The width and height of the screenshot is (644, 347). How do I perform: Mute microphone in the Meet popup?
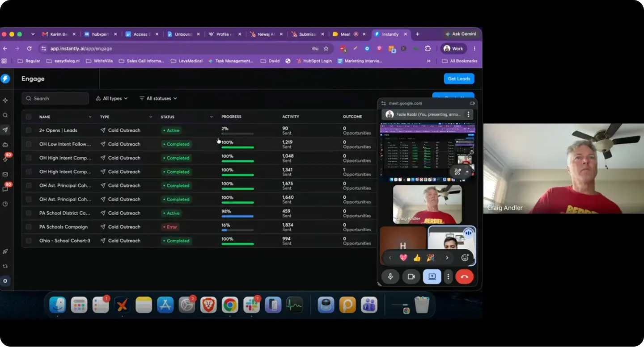390,276
